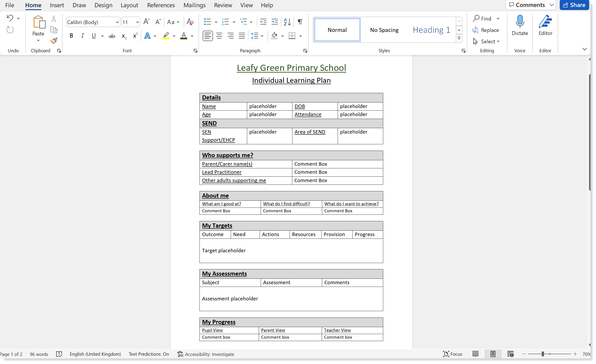
Task: Toggle Bold formatting
Action: (x=71, y=36)
